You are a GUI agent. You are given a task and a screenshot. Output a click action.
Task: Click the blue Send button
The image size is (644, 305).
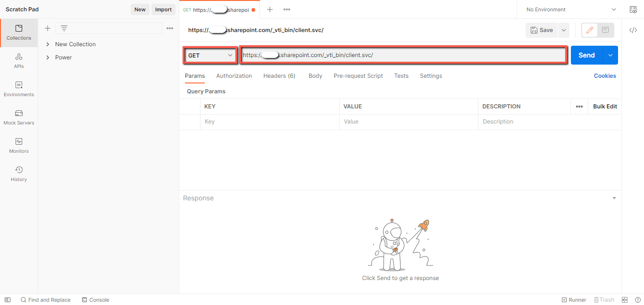point(586,55)
